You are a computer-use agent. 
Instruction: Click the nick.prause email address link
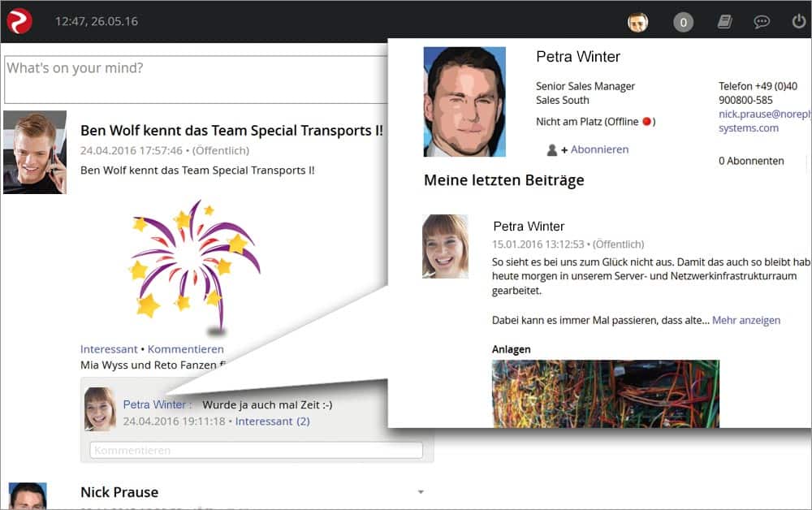click(764, 121)
